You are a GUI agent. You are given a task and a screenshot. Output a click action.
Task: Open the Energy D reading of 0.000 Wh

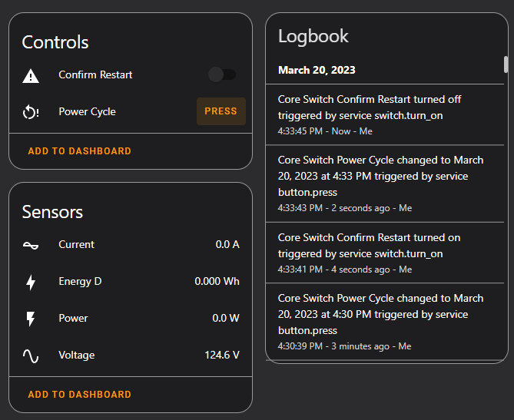point(217,282)
